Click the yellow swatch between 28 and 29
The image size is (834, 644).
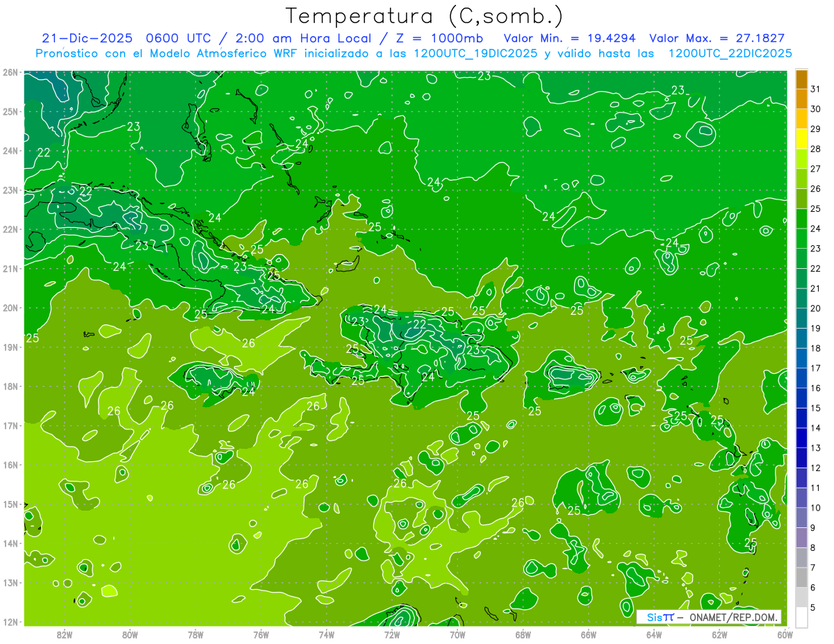click(x=801, y=139)
